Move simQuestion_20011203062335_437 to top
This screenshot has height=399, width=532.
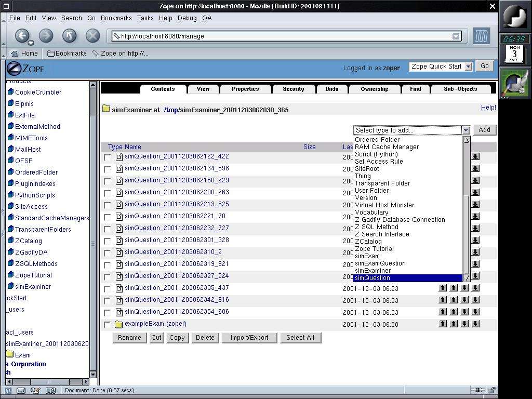point(443,288)
